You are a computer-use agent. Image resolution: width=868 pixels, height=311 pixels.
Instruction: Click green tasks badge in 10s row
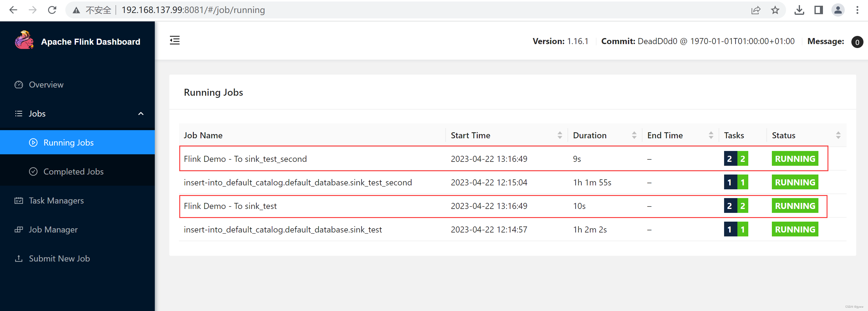pos(742,206)
